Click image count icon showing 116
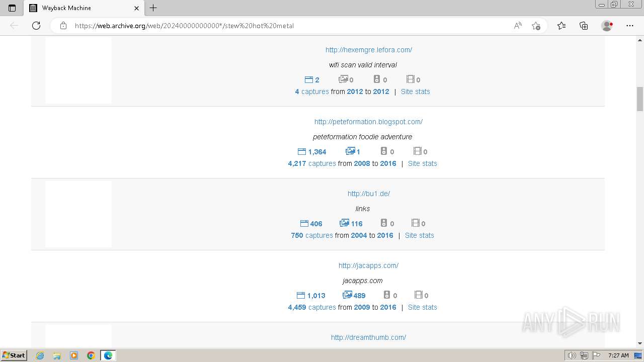 (345, 223)
